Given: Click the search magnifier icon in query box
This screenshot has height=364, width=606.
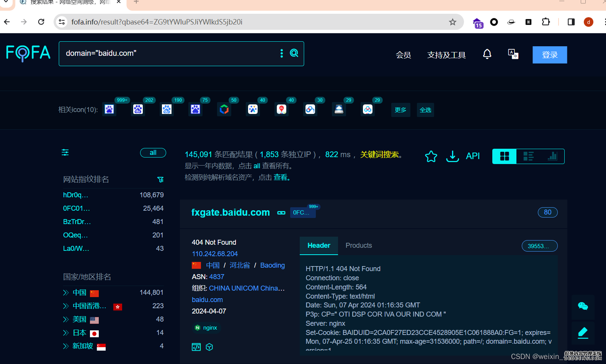Looking at the screenshot, I should (x=294, y=53).
